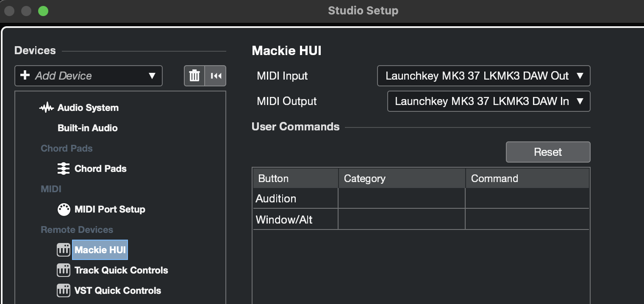The width and height of the screenshot is (644, 304).
Task: Click the VST Quick Controls icon
Action: (64, 290)
